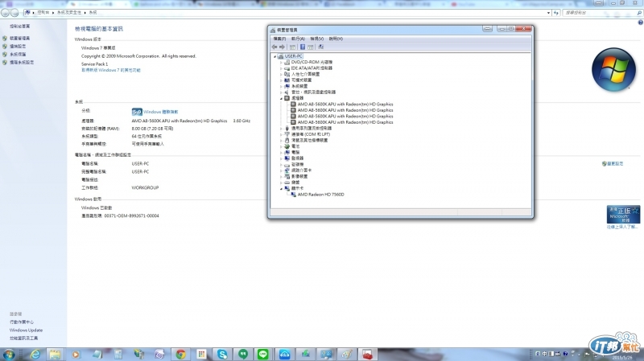Open 系統保護 system protection sidebar link
The image size is (644, 361).
(18, 54)
